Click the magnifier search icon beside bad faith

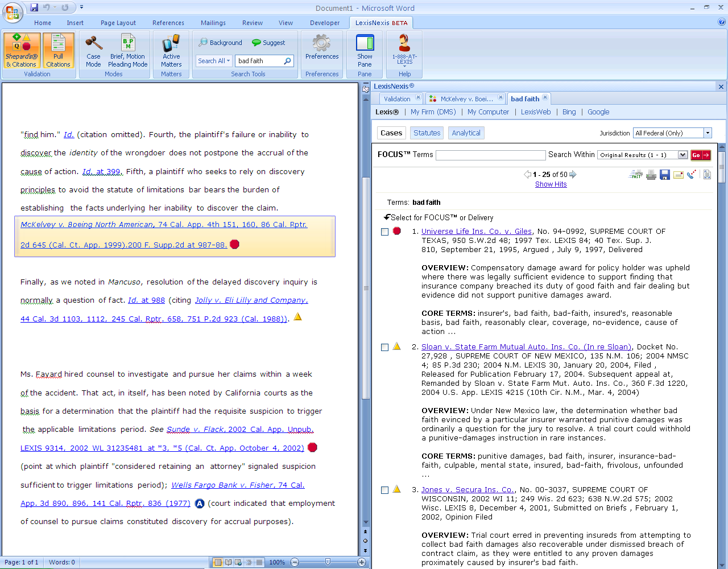288,61
